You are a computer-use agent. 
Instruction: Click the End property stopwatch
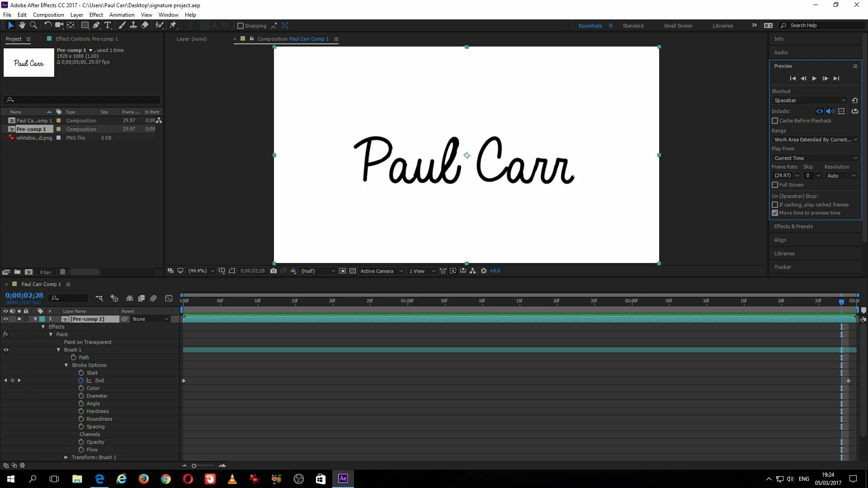pos(81,380)
